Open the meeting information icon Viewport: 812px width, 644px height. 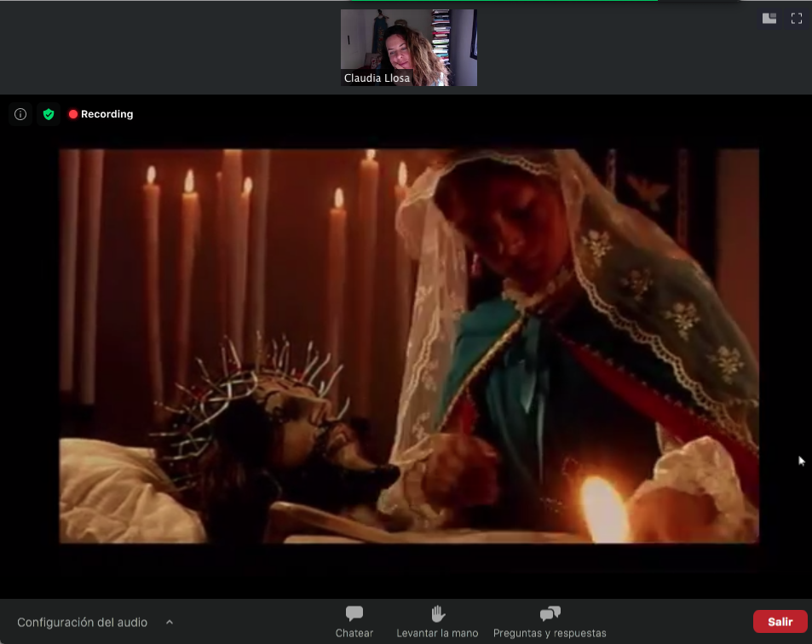point(20,114)
